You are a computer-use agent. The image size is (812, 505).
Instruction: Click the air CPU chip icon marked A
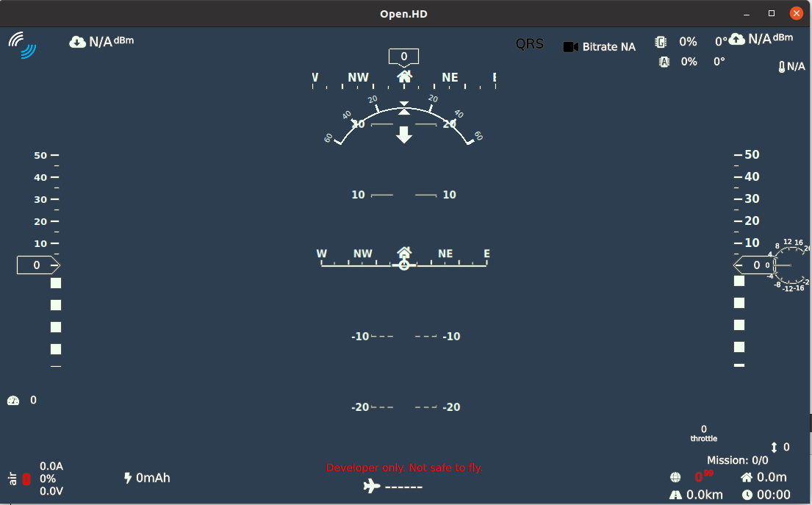pyautogui.click(x=664, y=62)
